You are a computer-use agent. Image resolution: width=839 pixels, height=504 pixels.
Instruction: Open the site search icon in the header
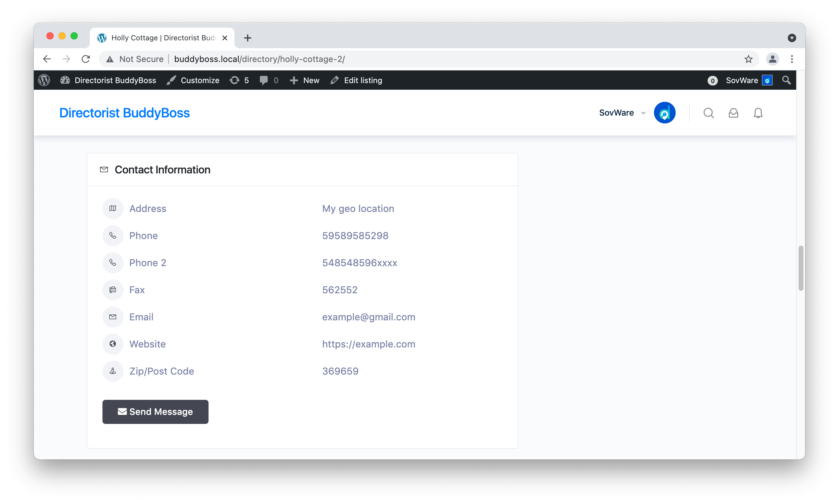tap(709, 112)
